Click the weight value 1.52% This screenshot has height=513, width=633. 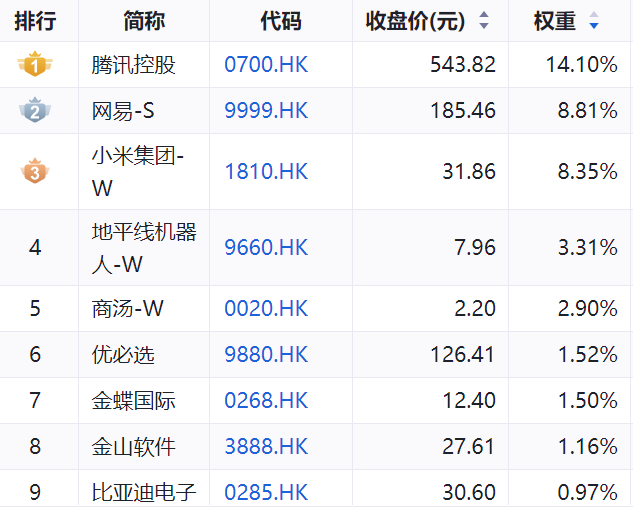(x=588, y=355)
